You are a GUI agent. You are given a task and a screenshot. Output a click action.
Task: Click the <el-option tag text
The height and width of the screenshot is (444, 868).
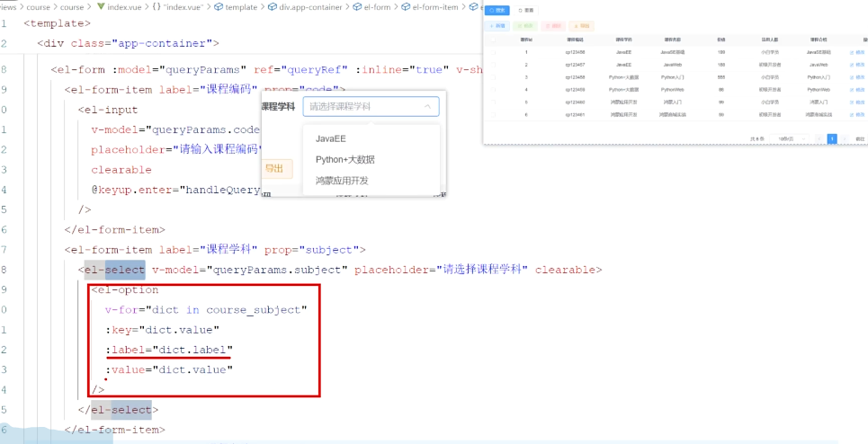[x=124, y=289]
